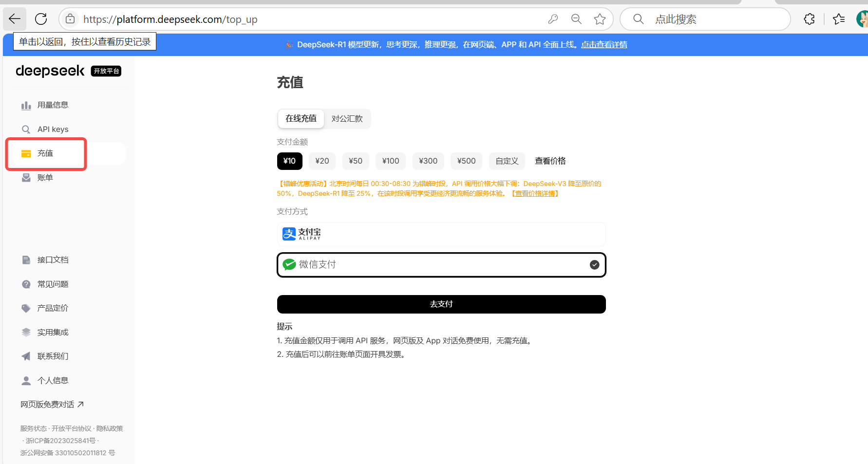This screenshot has width=868, height=464.
Task: Choose the 自定义 custom amount option
Action: pyautogui.click(x=507, y=161)
